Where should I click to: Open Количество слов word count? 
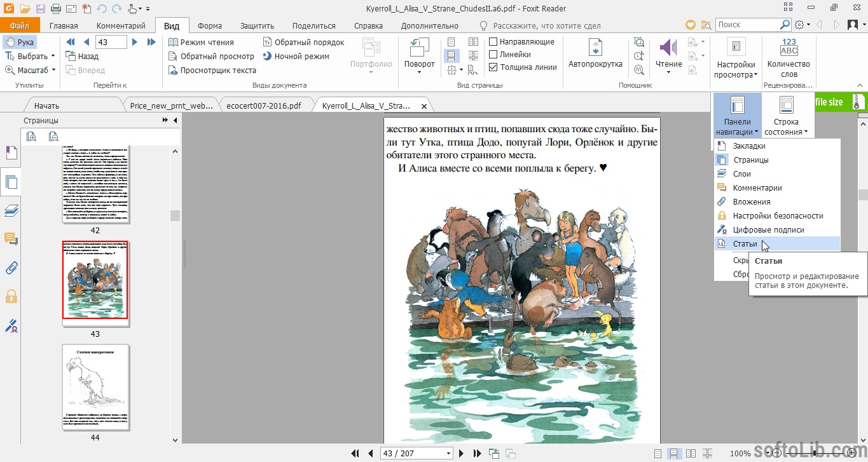pyautogui.click(x=789, y=57)
